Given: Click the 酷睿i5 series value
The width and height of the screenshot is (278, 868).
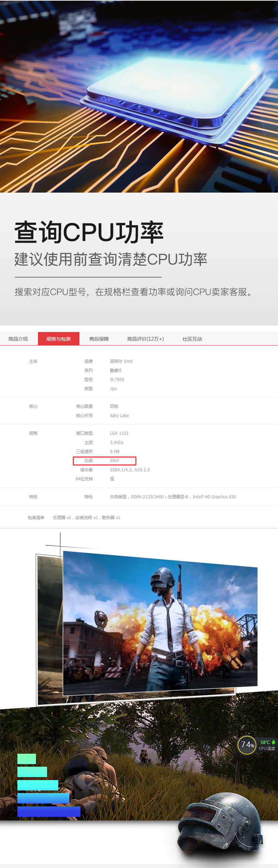Looking at the screenshot, I should pyautogui.click(x=116, y=370).
